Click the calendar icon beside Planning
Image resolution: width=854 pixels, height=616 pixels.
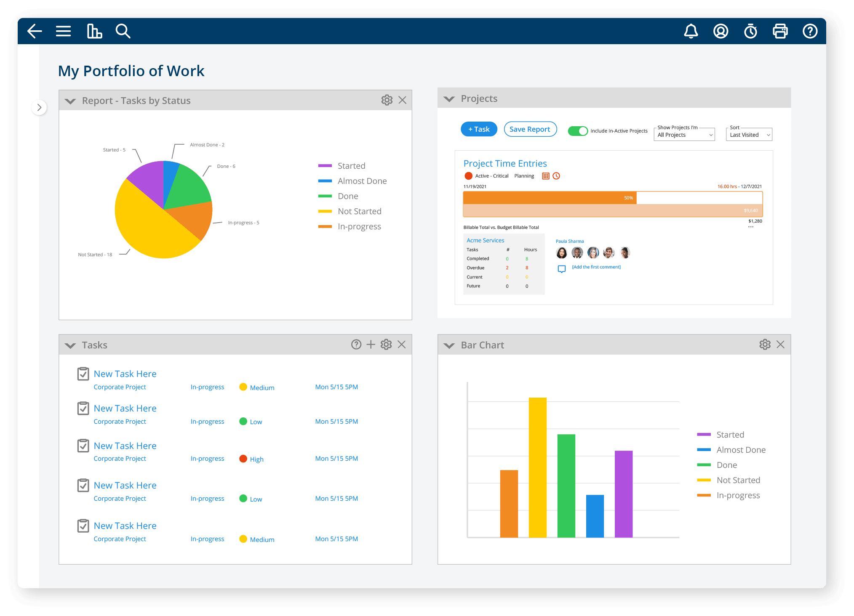click(546, 176)
